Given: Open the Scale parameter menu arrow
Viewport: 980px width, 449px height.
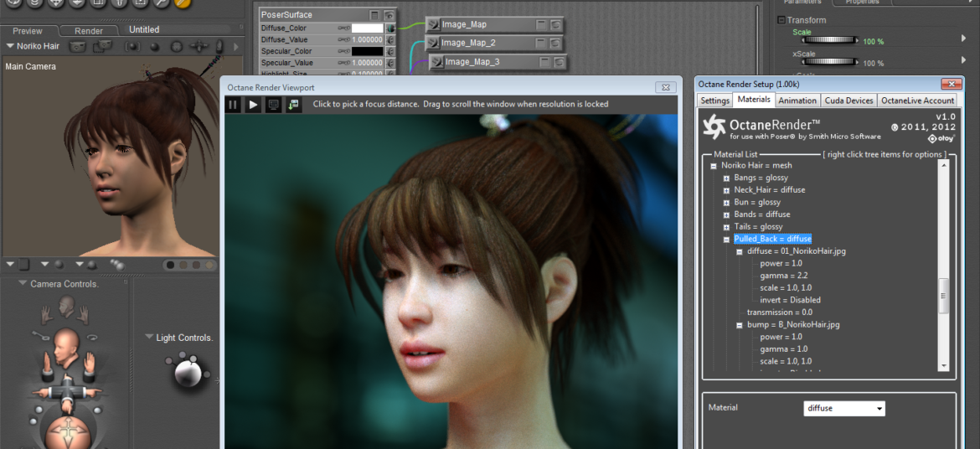Looking at the screenshot, I should click(x=963, y=39).
